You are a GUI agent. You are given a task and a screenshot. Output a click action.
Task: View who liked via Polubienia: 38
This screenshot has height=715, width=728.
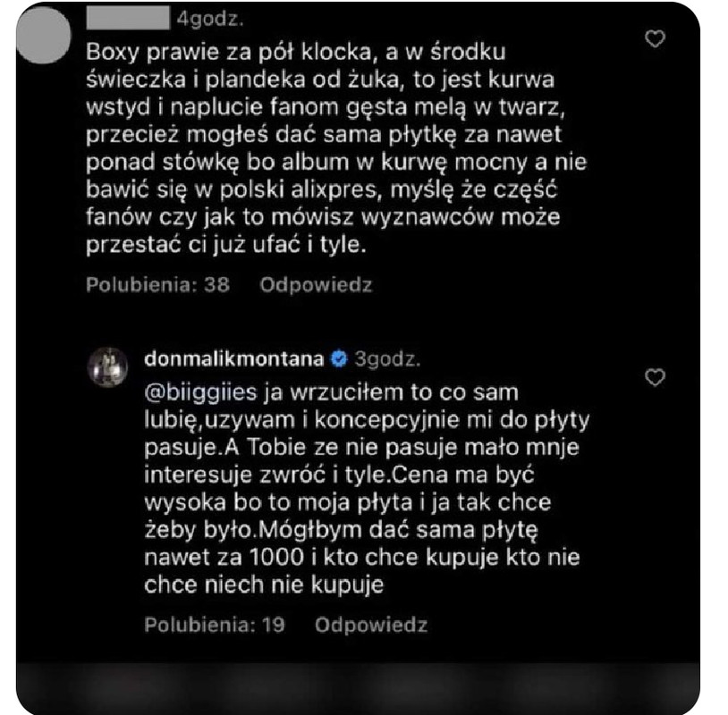(157, 285)
